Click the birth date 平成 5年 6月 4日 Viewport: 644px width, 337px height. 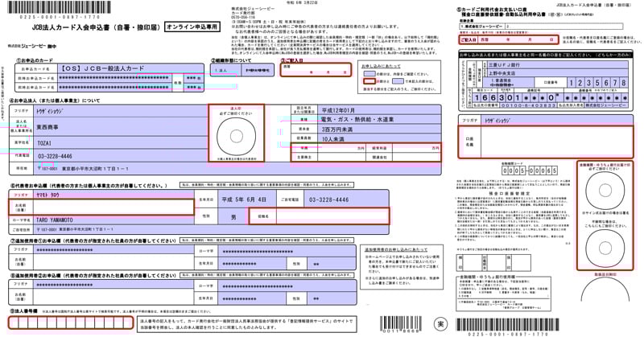(x=244, y=199)
